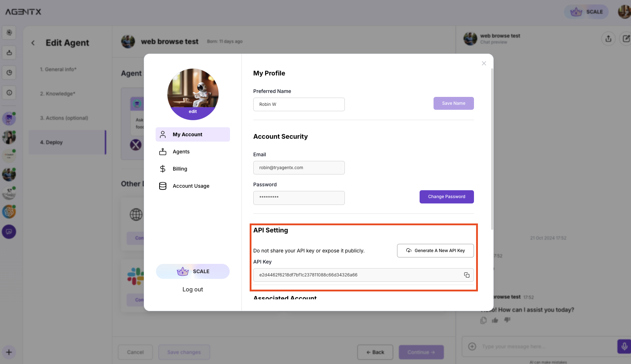Click plus icon at sidebar bottom

click(x=9, y=352)
